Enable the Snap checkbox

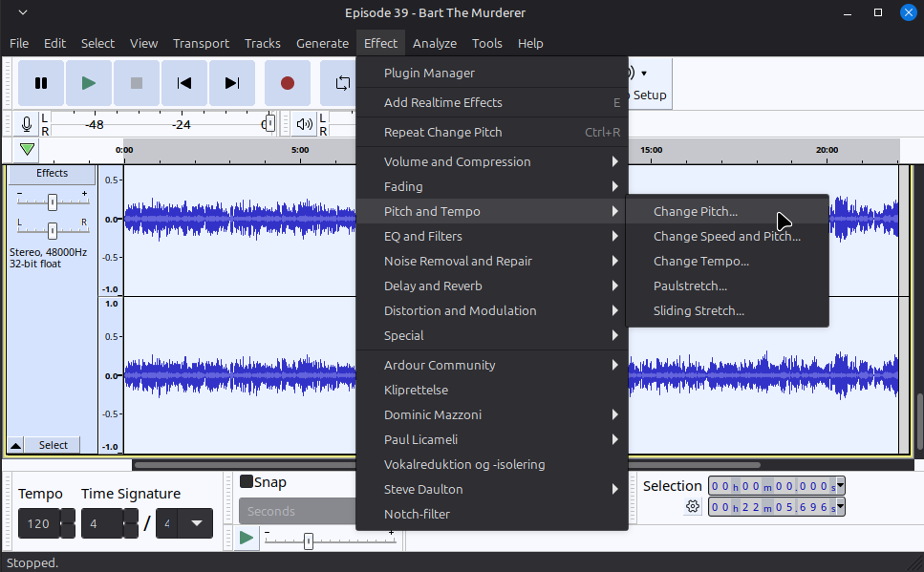point(247,482)
